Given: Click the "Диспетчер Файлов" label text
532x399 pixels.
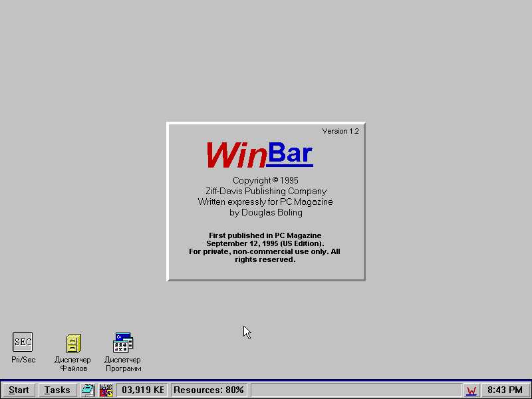Looking at the screenshot, I should click(x=73, y=364).
